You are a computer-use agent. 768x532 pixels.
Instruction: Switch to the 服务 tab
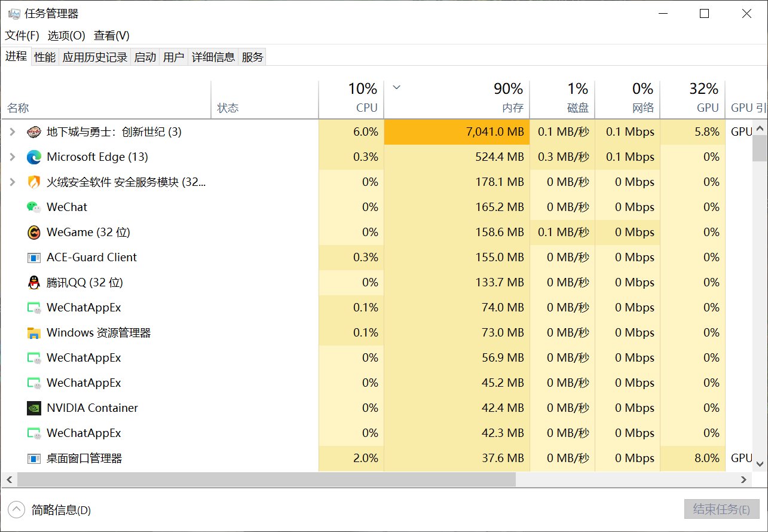252,57
